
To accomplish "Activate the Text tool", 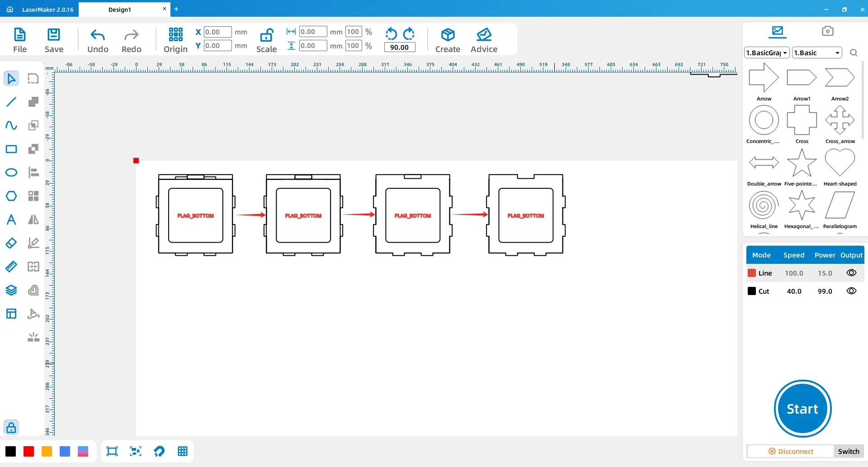I will pyautogui.click(x=11, y=219).
